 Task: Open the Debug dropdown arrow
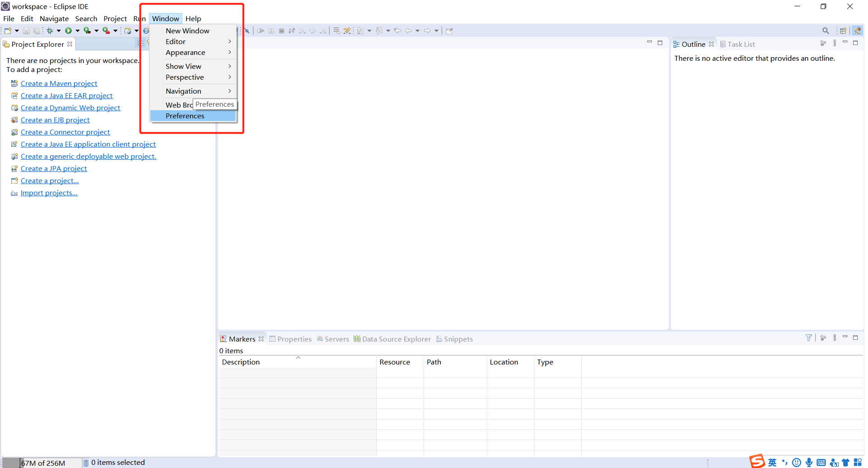[59, 31]
